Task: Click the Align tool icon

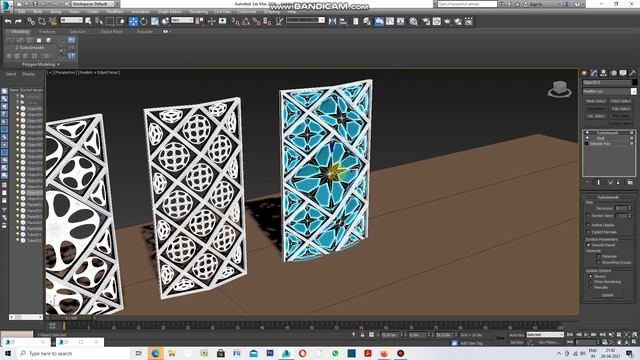Action: tap(343, 21)
